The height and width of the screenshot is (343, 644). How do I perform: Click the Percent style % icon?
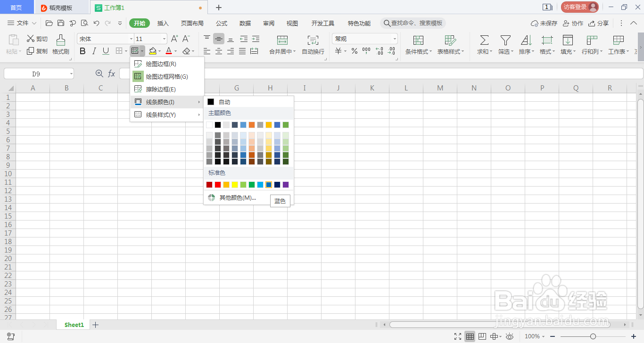(354, 51)
